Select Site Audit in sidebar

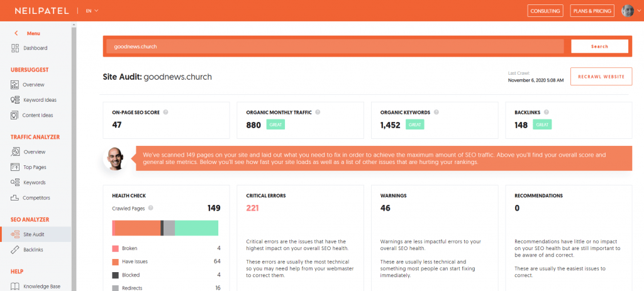tap(35, 234)
